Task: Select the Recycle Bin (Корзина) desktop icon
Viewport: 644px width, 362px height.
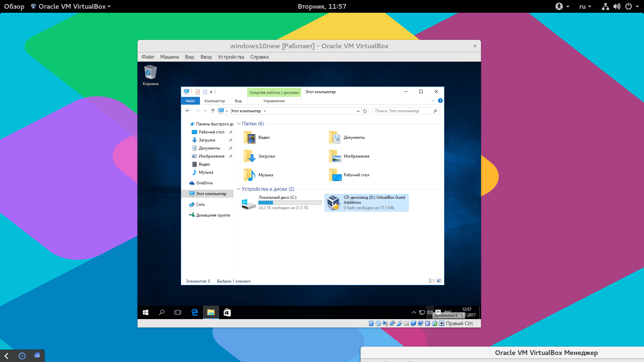Action: pos(150,75)
